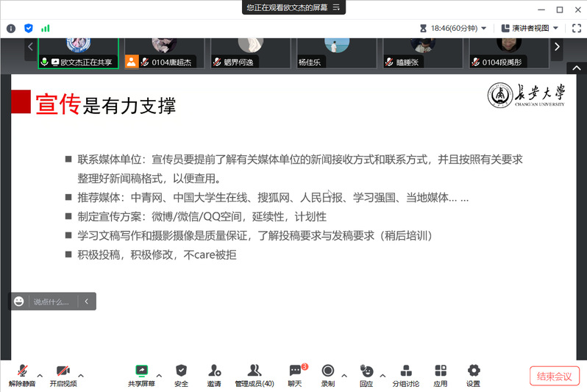Toggle 录制 recording button
The image size is (587, 392).
[x=328, y=374]
